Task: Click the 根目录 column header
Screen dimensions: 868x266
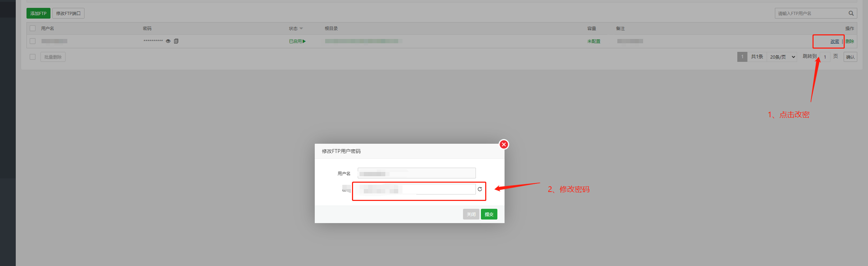Action: point(331,29)
